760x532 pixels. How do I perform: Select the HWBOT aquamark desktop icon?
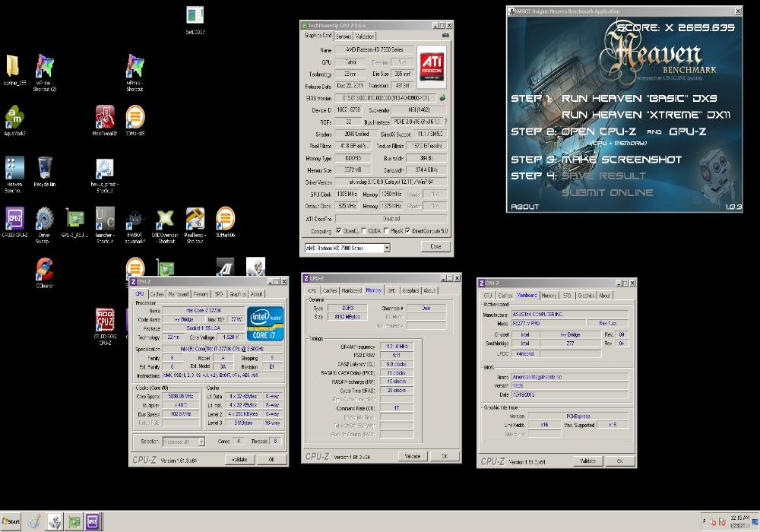click(135, 226)
